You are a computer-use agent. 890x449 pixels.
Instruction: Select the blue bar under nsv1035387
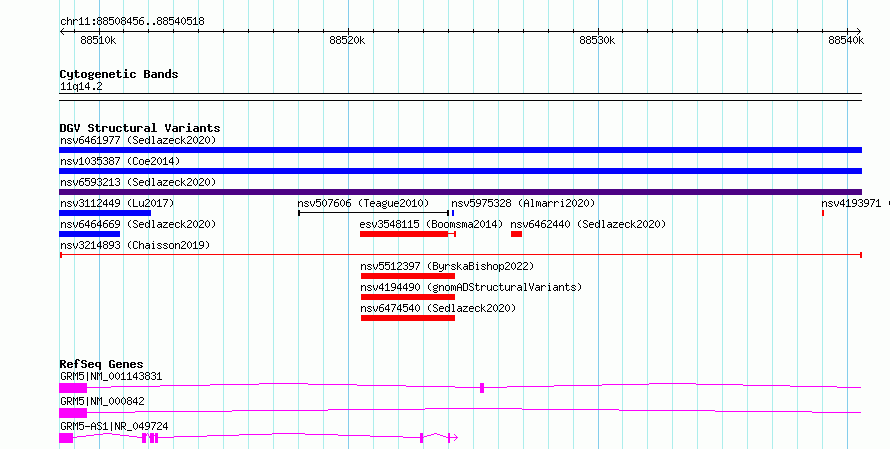pyautogui.click(x=460, y=171)
